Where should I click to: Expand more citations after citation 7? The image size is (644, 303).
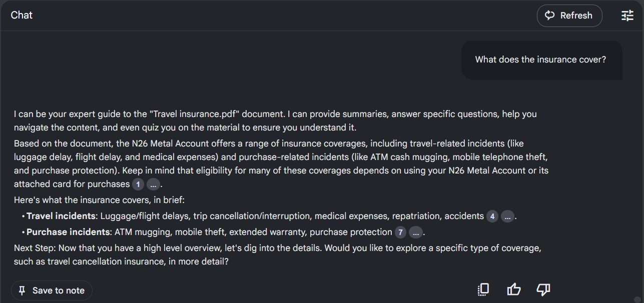415,232
